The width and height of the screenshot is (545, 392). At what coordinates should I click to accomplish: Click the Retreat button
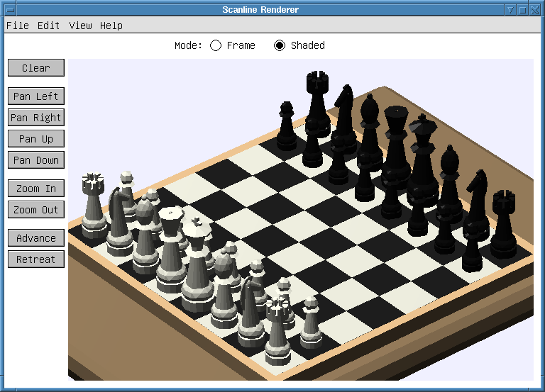(x=36, y=259)
